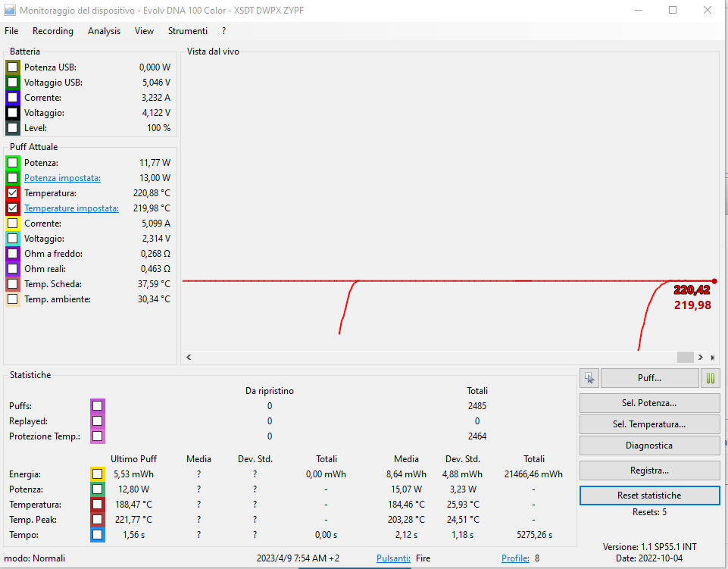728x569 pixels.
Task: Enable the Ohm a freddo checkbox
Action: tap(12, 254)
